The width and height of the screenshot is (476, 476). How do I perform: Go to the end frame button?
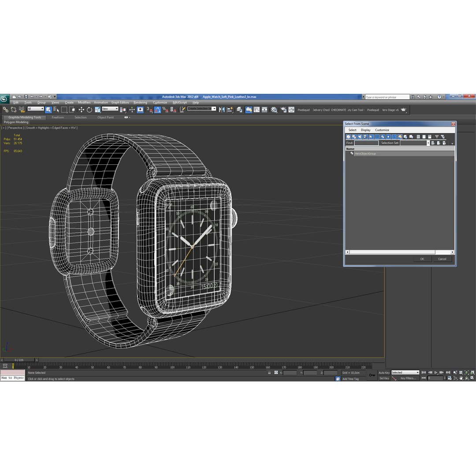448,372
